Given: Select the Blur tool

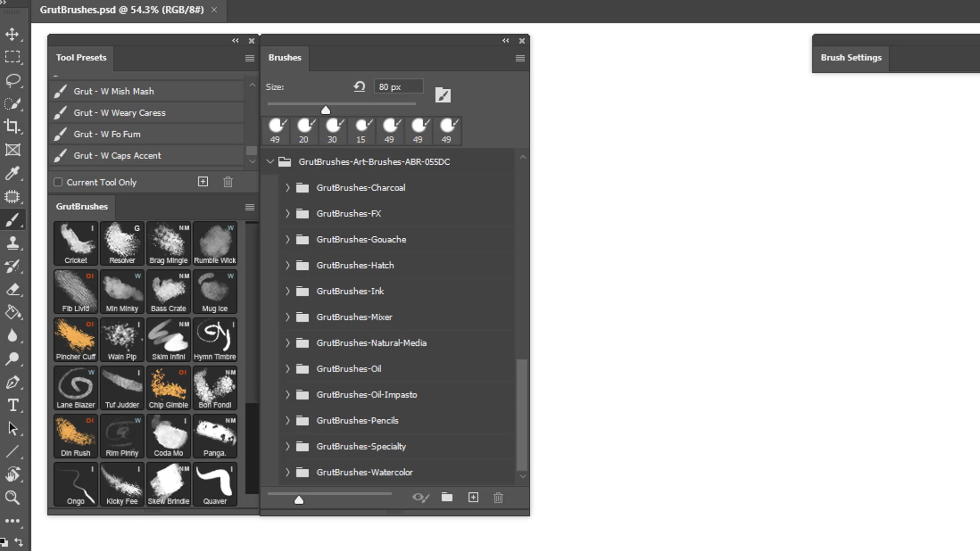Looking at the screenshot, I should [x=12, y=336].
